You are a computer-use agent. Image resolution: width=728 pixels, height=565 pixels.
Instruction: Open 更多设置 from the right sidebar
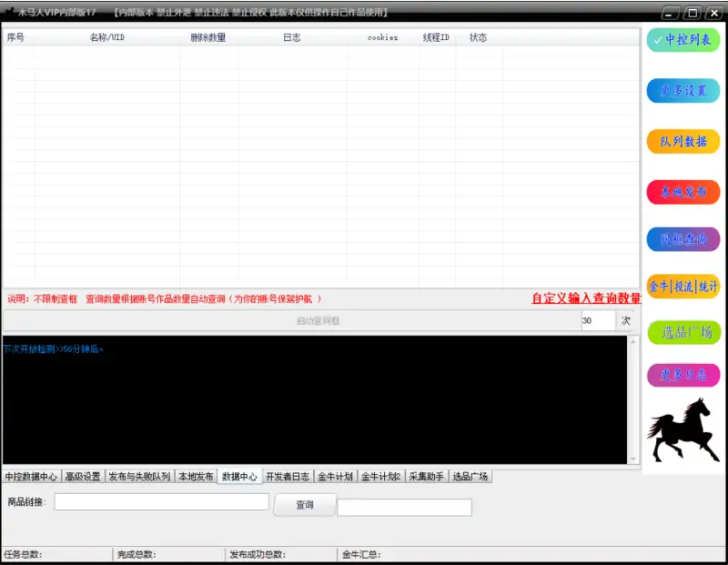[683, 91]
